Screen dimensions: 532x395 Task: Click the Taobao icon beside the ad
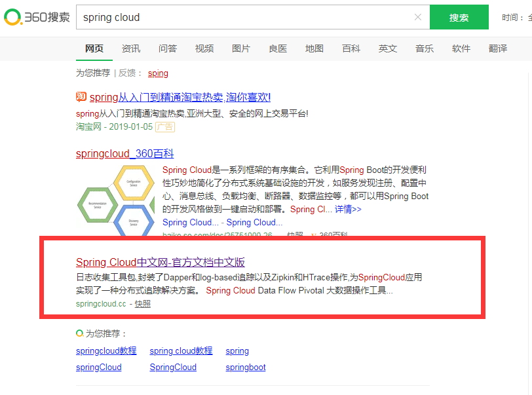pos(81,97)
